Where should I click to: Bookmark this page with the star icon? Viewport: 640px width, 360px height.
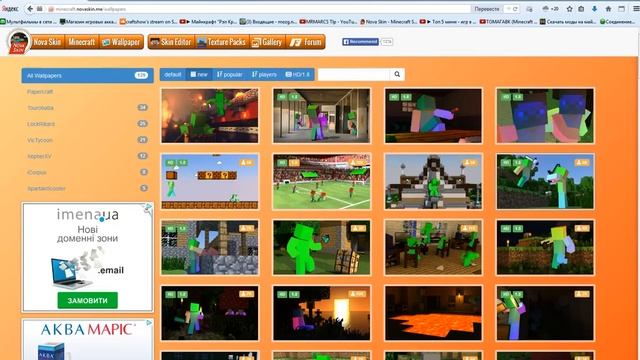[x=569, y=9]
